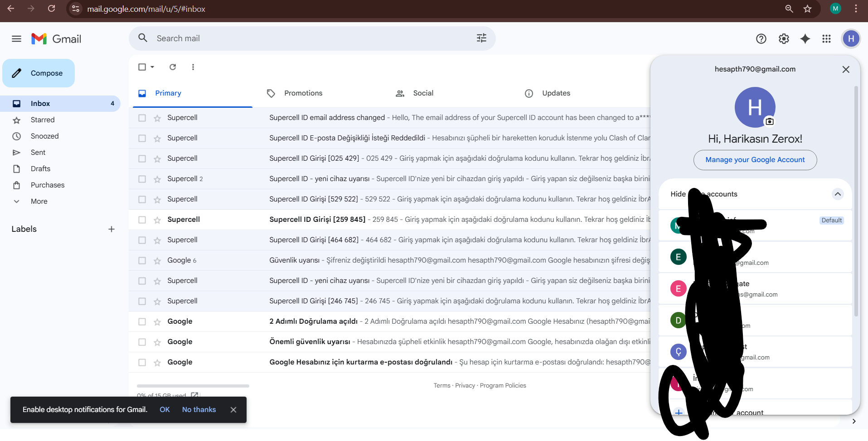Go back to the previous browser page
This screenshot has width=868, height=441.
click(x=11, y=9)
